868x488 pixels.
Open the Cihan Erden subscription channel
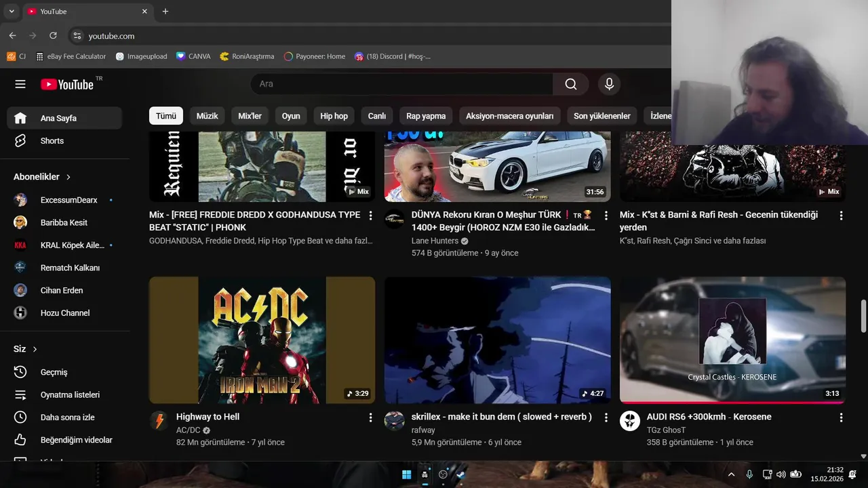tap(64, 290)
